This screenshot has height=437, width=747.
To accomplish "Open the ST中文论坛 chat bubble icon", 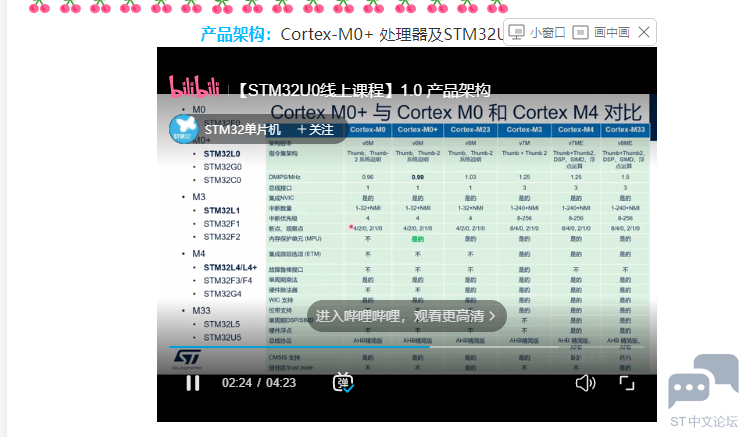I will [x=703, y=381].
